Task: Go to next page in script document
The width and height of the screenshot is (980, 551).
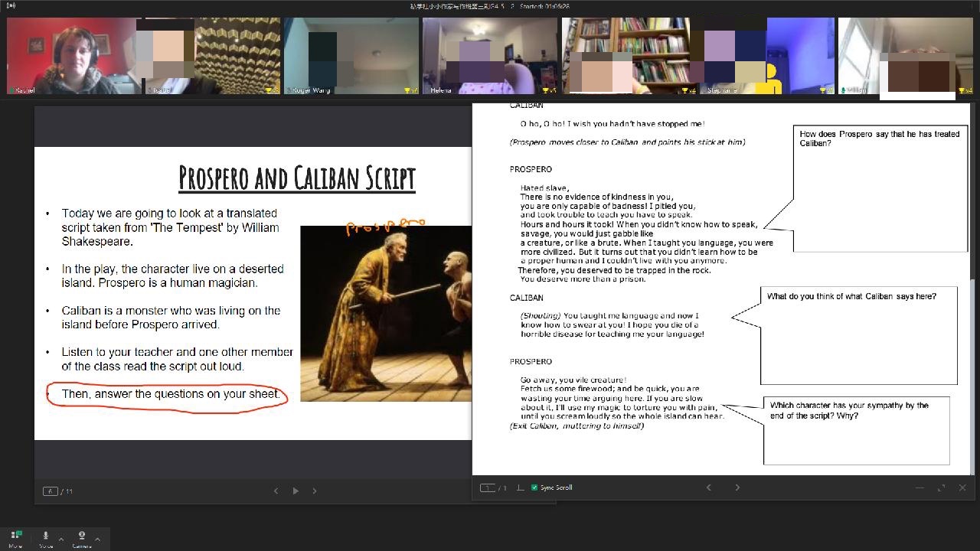Action: [x=737, y=487]
